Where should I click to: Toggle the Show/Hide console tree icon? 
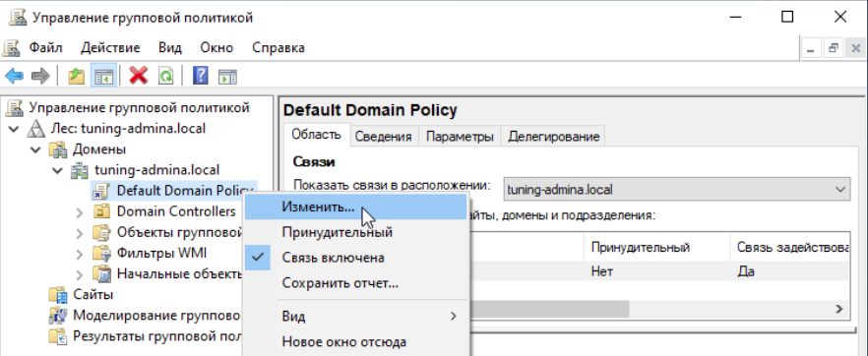(103, 76)
